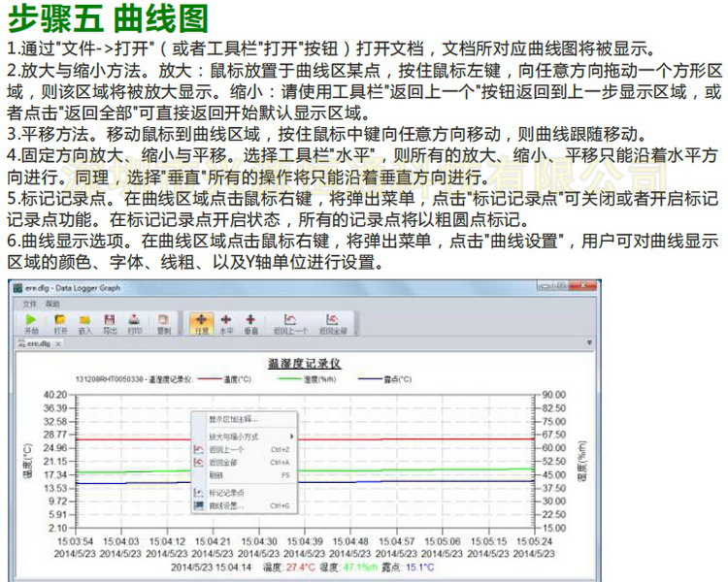Click the chart title 温湿度记录仪
The height and width of the screenshot is (582, 728).
pyautogui.click(x=304, y=364)
